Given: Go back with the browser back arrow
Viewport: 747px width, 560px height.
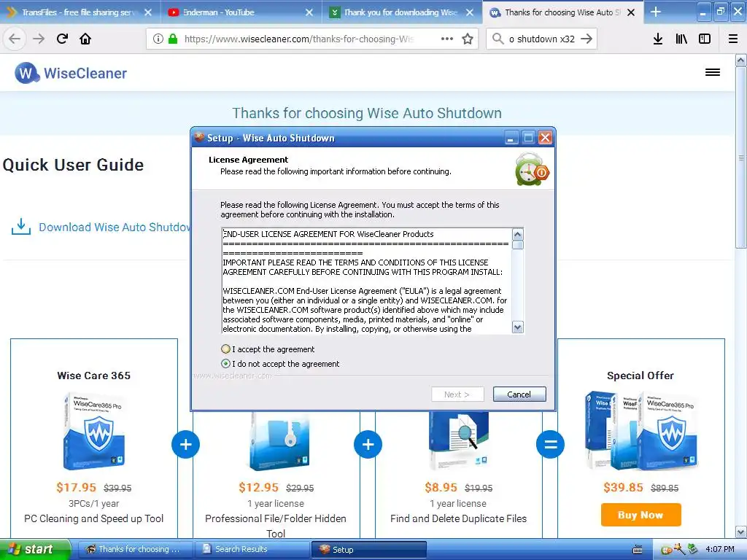Looking at the screenshot, I should pyautogui.click(x=15, y=39).
